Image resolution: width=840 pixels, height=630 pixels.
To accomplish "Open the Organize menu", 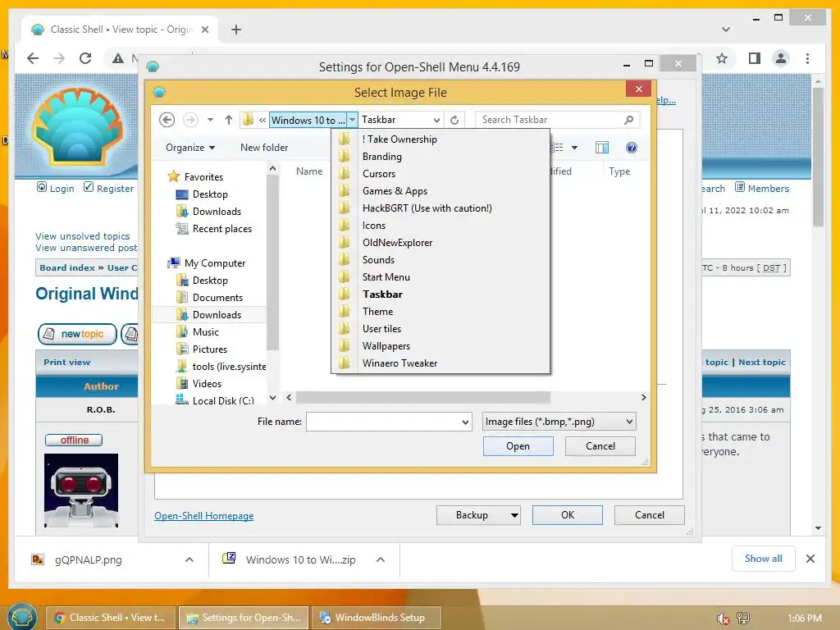I will [x=190, y=148].
